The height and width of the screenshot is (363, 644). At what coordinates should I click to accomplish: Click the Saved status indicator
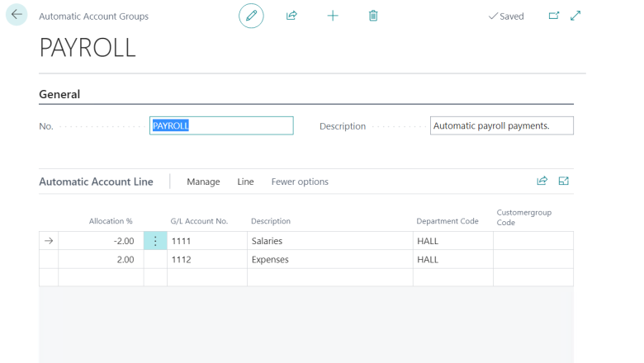click(506, 16)
